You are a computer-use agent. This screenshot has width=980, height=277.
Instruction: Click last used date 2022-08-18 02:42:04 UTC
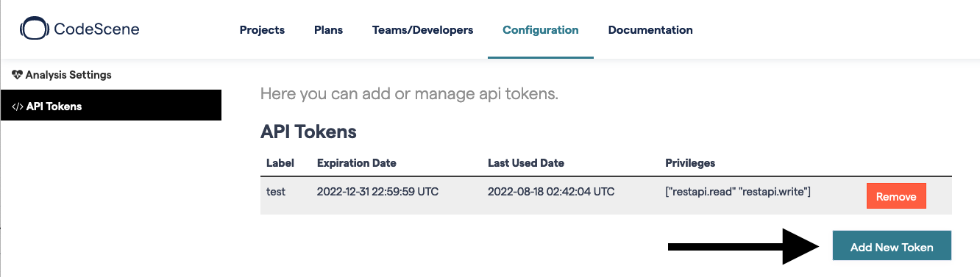tap(551, 193)
